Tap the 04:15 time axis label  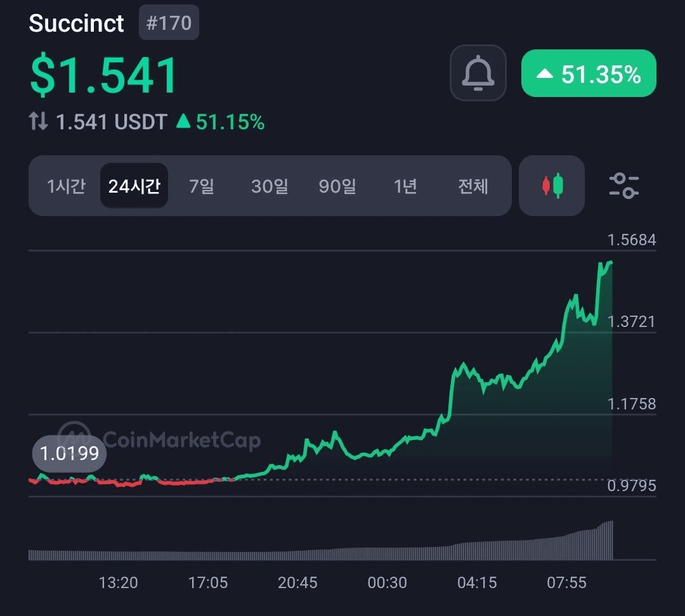point(477,582)
